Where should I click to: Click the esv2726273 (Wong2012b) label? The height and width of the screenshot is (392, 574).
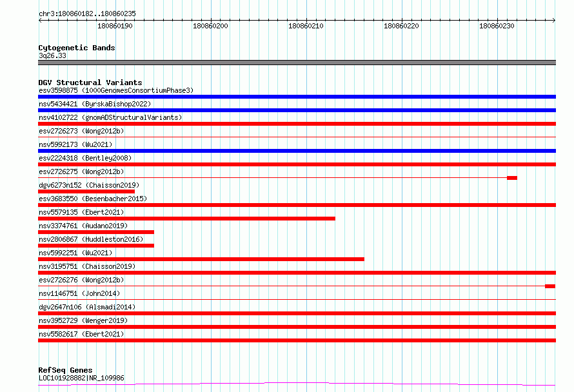pos(81,131)
